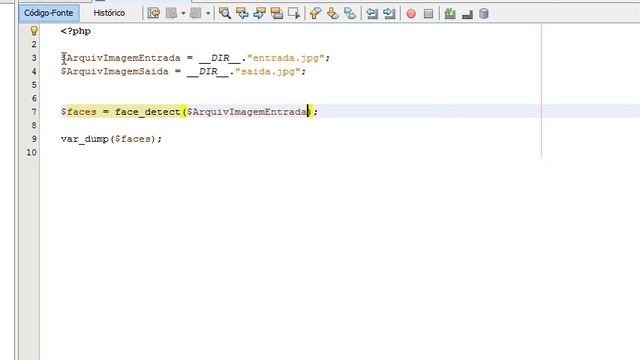
Task: Click the $ArquivImagemSaida variable on line 4
Action: [x=115, y=71]
